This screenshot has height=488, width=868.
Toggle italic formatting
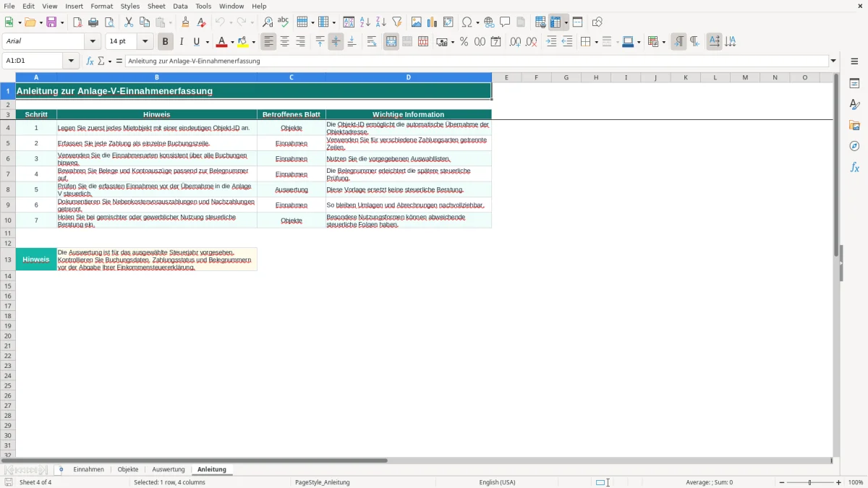click(x=181, y=42)
